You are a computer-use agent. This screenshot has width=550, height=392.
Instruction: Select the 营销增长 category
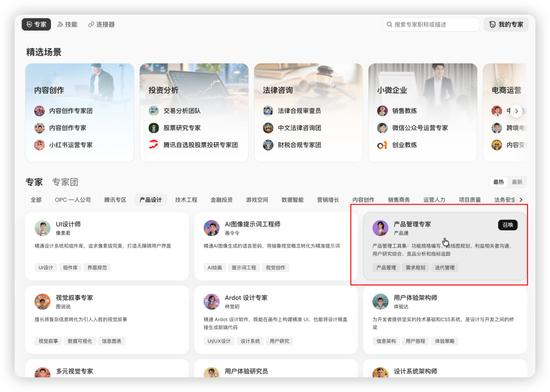327,200
